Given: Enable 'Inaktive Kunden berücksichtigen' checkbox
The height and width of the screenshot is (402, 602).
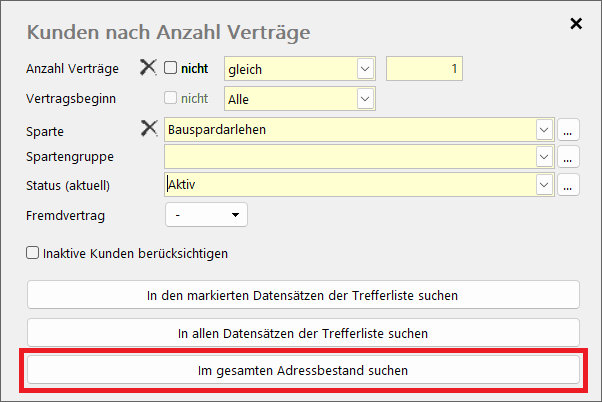Looking at the screenshot, I should tap(33, 253).
